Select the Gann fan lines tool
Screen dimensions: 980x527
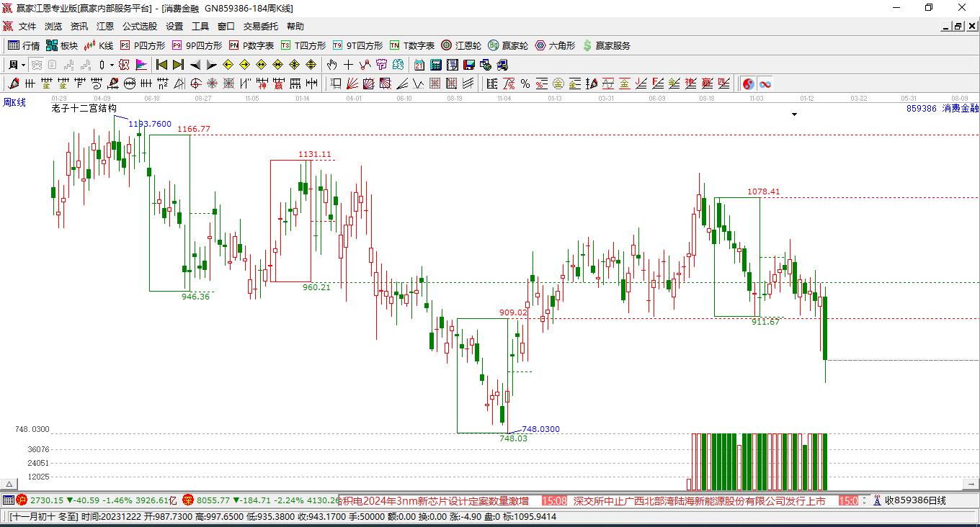click(x=352, y=84)
